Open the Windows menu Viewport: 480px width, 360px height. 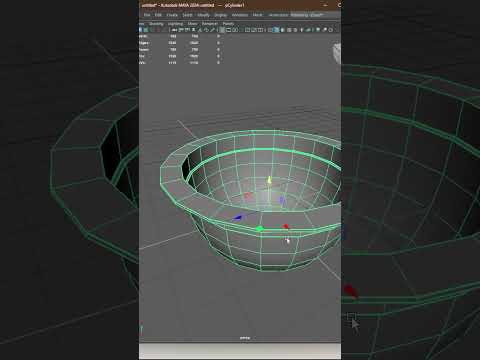click(240, 15)
